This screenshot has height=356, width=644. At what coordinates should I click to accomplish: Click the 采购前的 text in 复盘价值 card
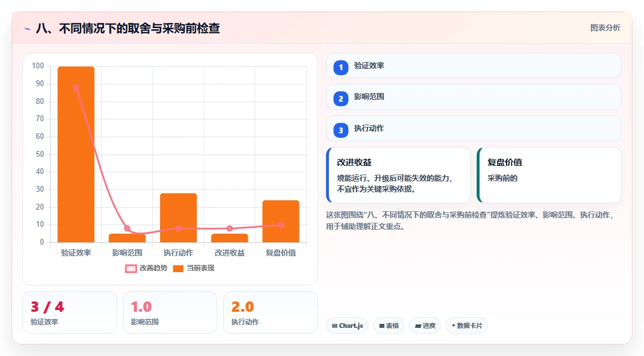click(x=503, y=179)
